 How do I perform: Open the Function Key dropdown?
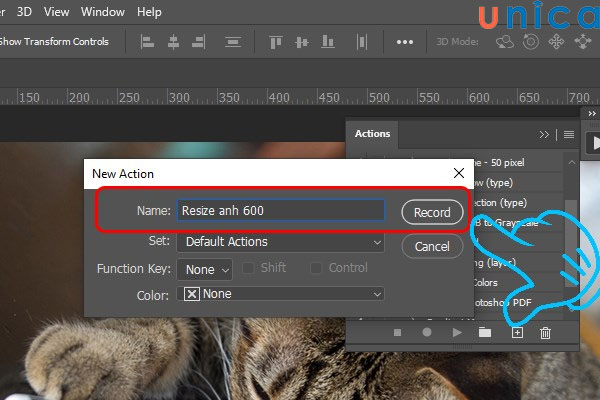[x=204, y=269]
